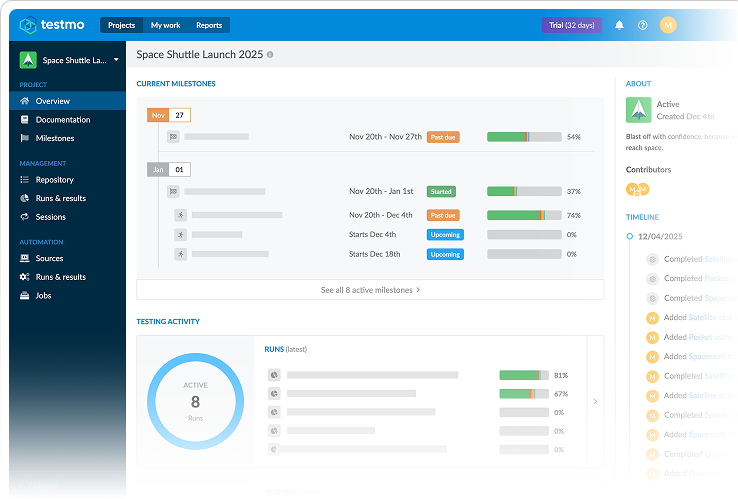738x499 pixels.
Task: Open the help question mark icon
Action: point(642,25)
